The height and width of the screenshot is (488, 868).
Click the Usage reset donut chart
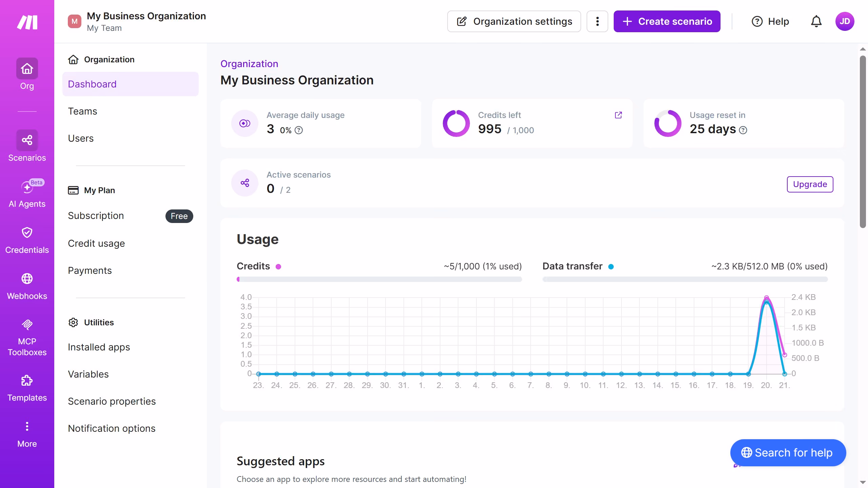click(x=668, y=123)
